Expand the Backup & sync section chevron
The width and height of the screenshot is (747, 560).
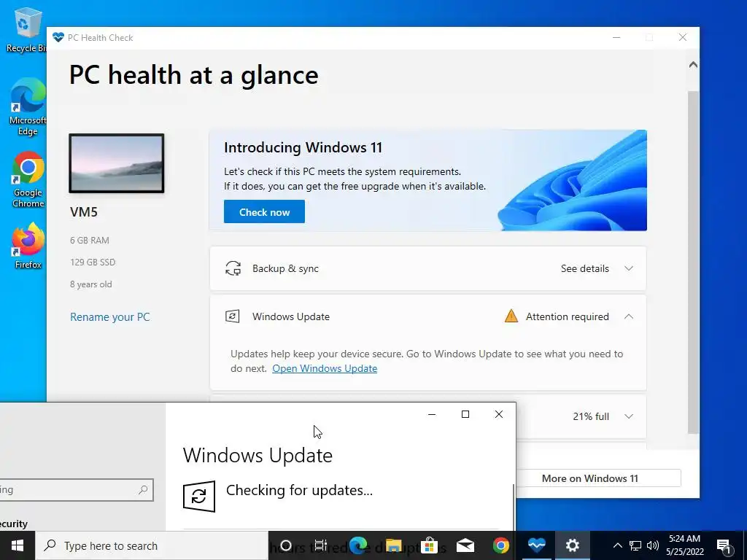(x=629, y=268)
